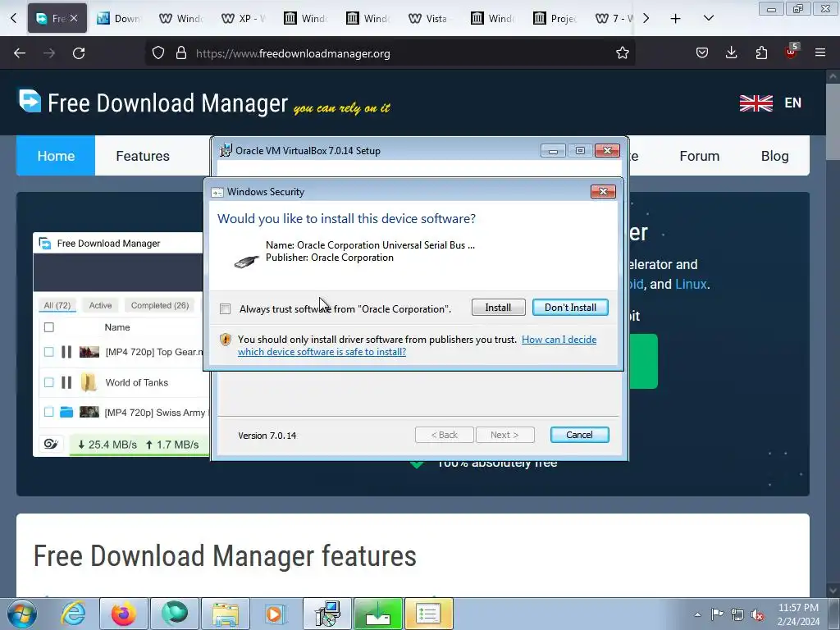
Task: Click the Free Download Manager logo icon
Action: pos(30,101)
